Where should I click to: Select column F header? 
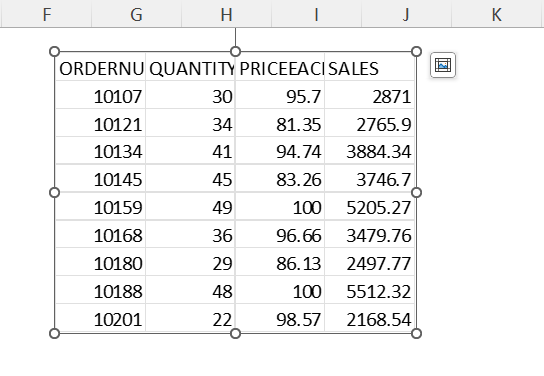46,14
